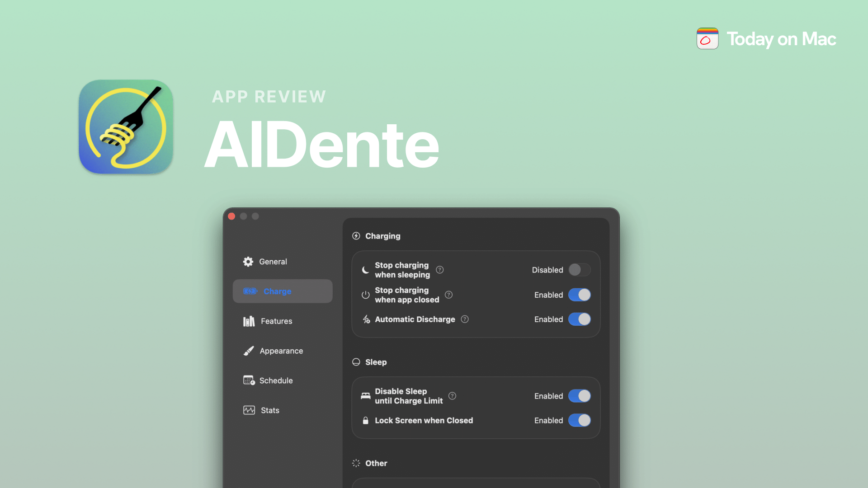The height and width of the screenshot is (488, 868).
Task: Enable Stop charging when sleeping
Action: [579, 270]
